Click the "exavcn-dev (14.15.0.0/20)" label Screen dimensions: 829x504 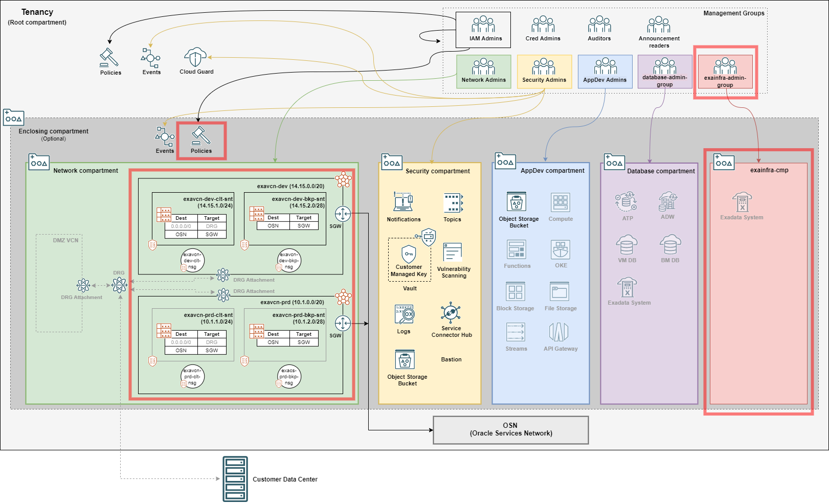[x=290, y=187]
